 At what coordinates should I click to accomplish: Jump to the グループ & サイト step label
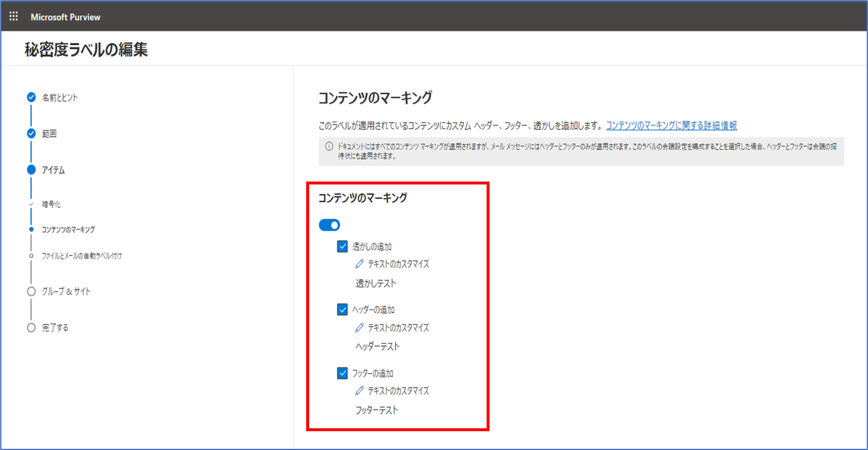click(66, 291)
